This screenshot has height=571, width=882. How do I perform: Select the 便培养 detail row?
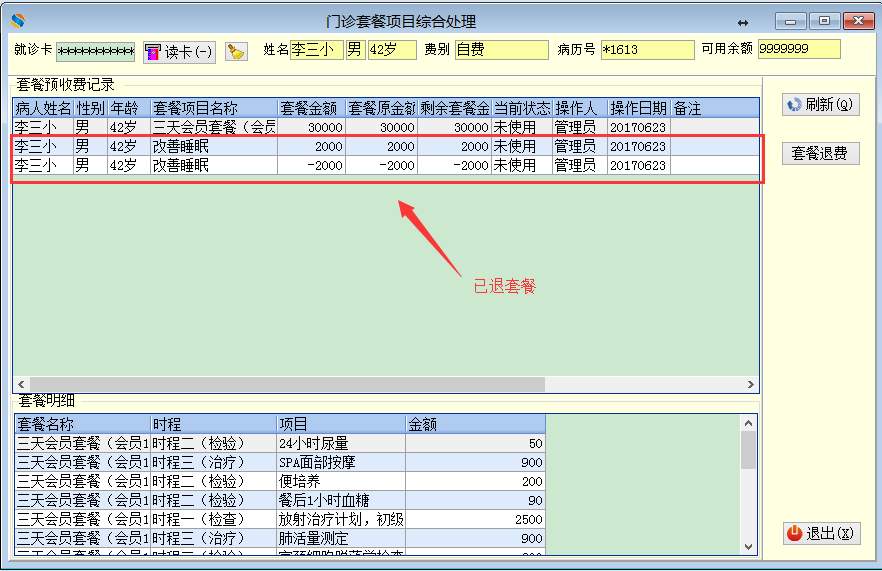[280, 482]
